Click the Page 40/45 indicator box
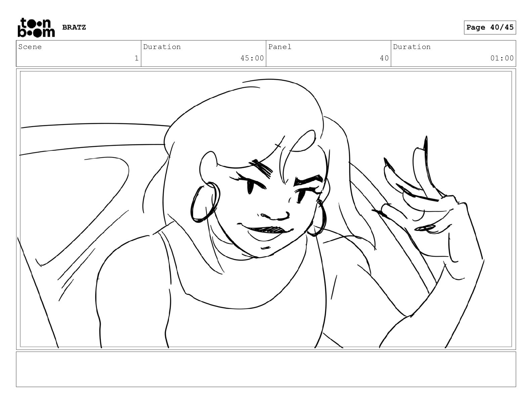The height and width of the screenshot is (411, 532). (490, 28)
